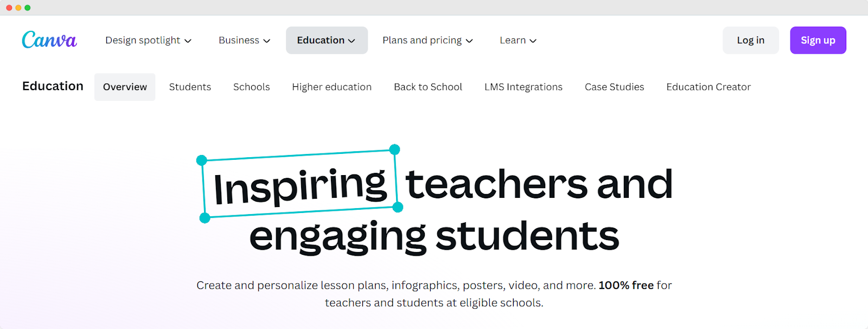Select the Overview tab
The image size is (868, 329).
(125, 87)
